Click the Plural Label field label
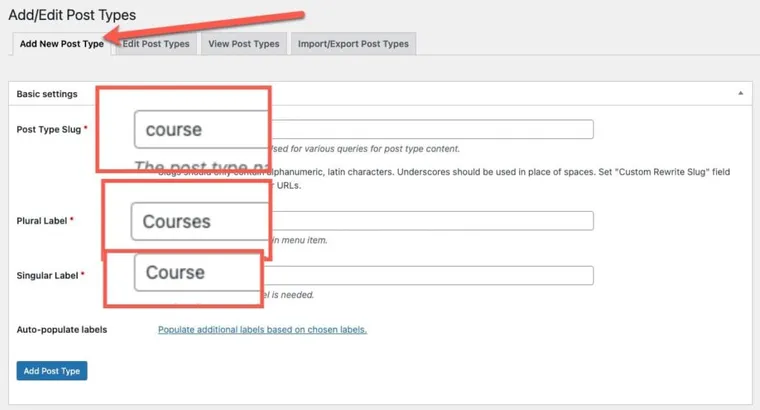Image resolution: width=760 pixels, height=410 pixels. coord(42,221)
